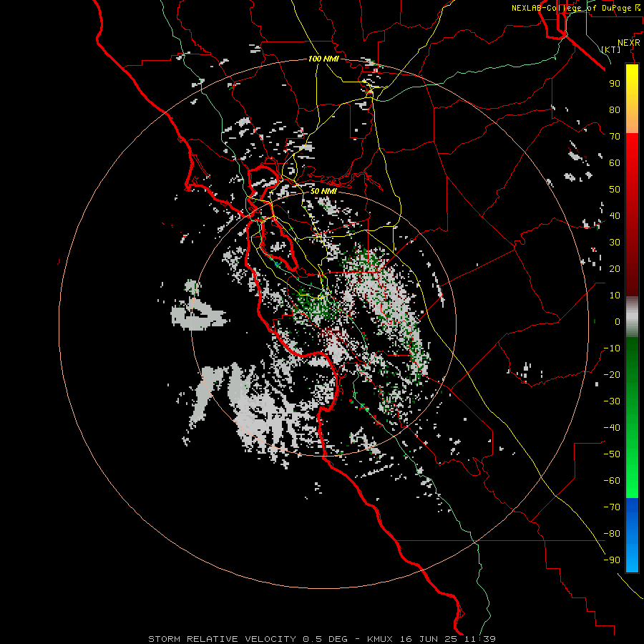Click the positive 40 tick label on scale

(x=615, y=215)
